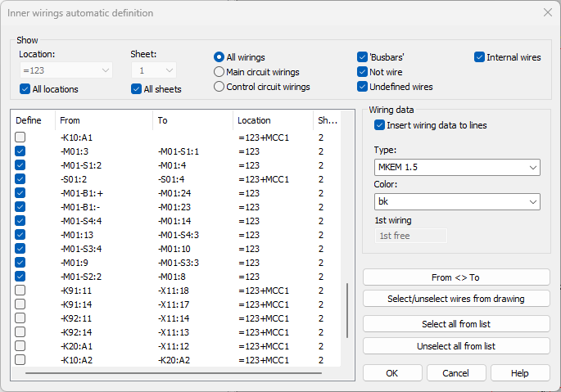Uncheck the 'Busbars' checkbox
Screen dimensions: 561x392
click(x=363, y=57)
